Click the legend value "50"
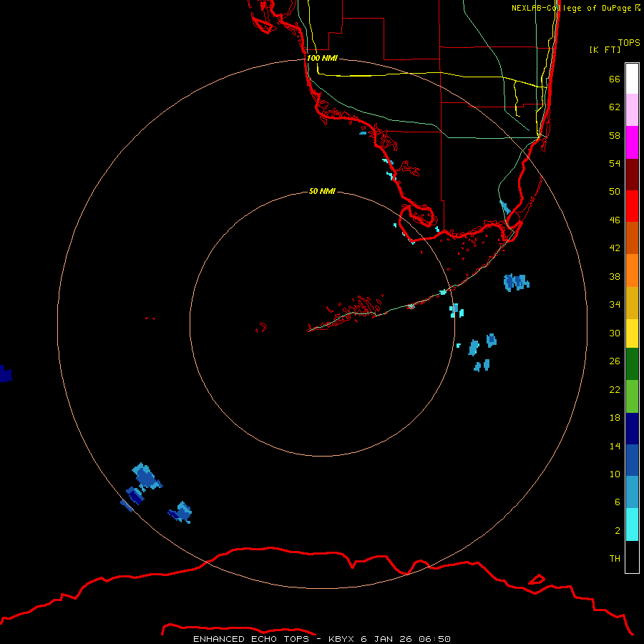This screenshot has height=644, width=644. coord(615,192)
